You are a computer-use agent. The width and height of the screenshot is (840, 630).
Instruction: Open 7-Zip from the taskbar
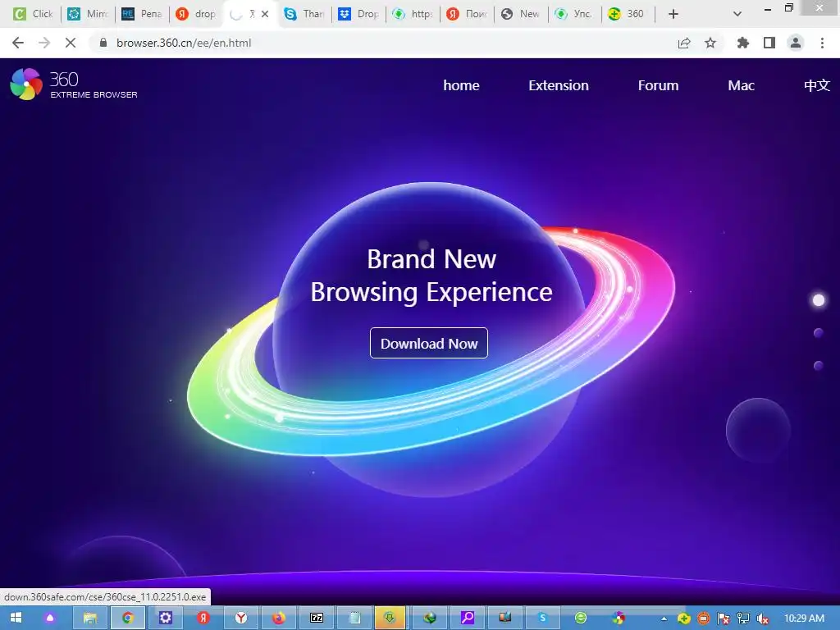tap(317, 619)
